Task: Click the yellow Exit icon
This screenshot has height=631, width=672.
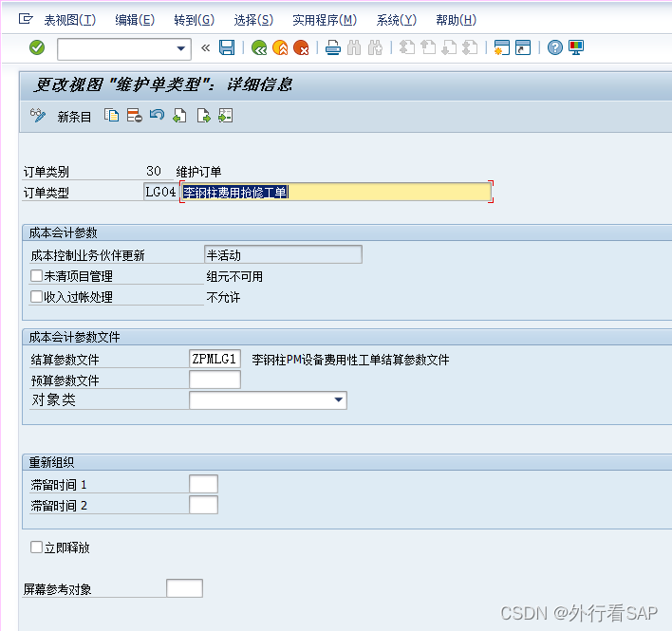Action: 280,47
